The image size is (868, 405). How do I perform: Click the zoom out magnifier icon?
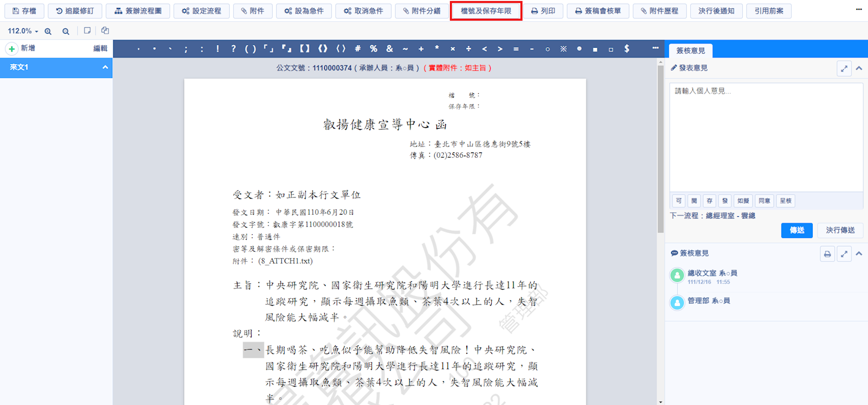tap(66, 31)
